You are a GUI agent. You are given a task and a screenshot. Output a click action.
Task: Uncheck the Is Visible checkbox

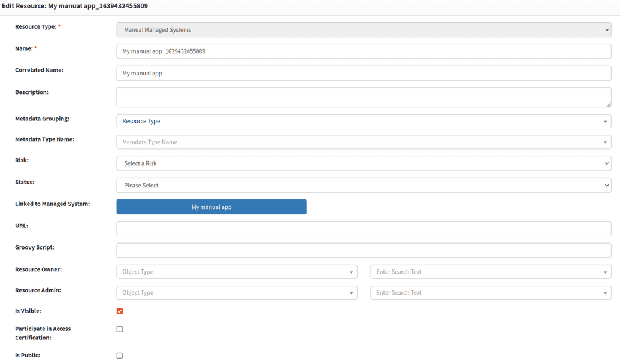coord(119,311)
